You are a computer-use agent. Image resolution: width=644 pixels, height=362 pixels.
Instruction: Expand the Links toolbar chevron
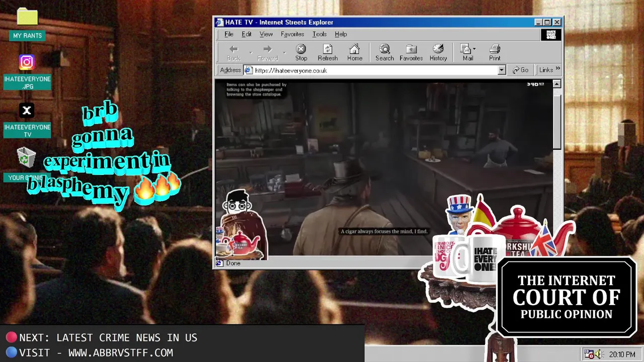tap(557, 69)
